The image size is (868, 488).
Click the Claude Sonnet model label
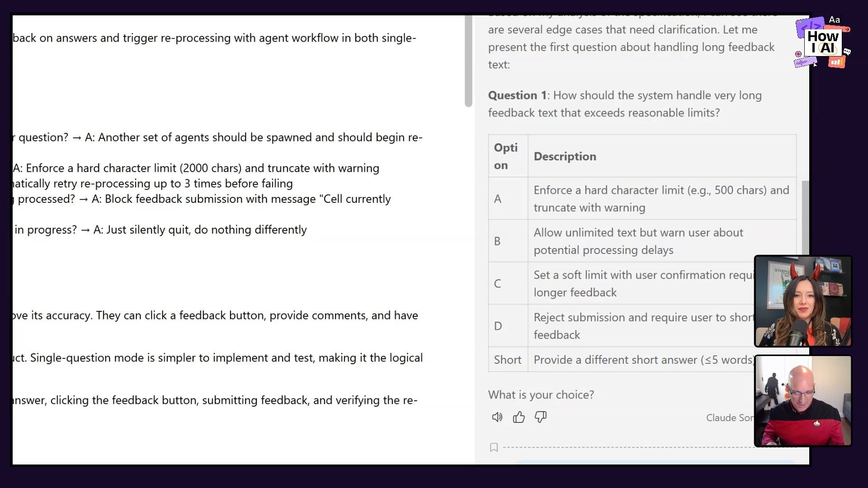730,418
